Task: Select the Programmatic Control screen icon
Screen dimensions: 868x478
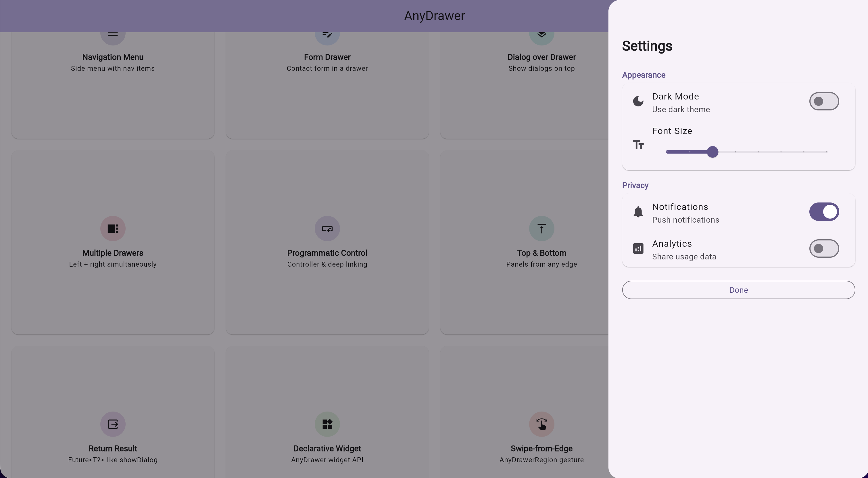Action: [327, 228]
